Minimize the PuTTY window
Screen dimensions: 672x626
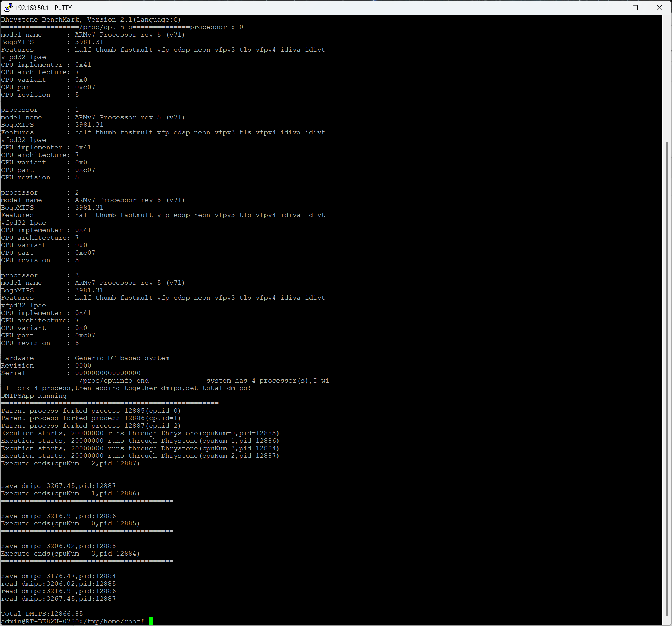pyautogui.click(x=612, y=8)
